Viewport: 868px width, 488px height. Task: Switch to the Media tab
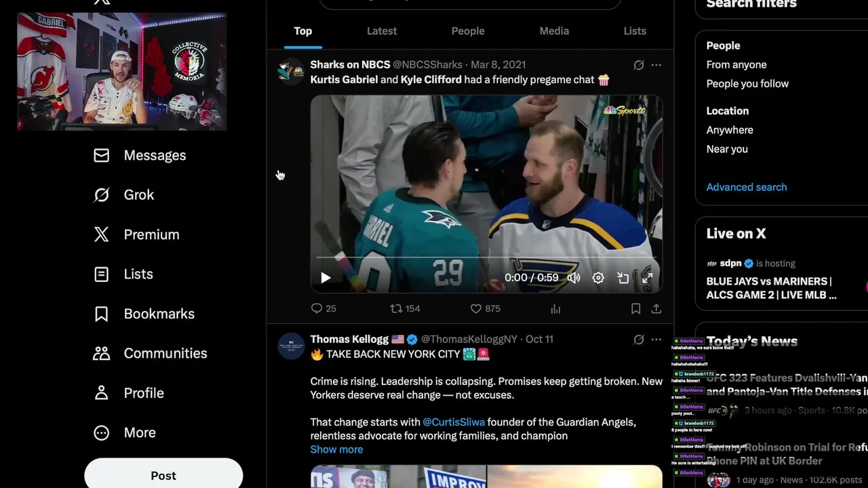[x=554, y=31]
